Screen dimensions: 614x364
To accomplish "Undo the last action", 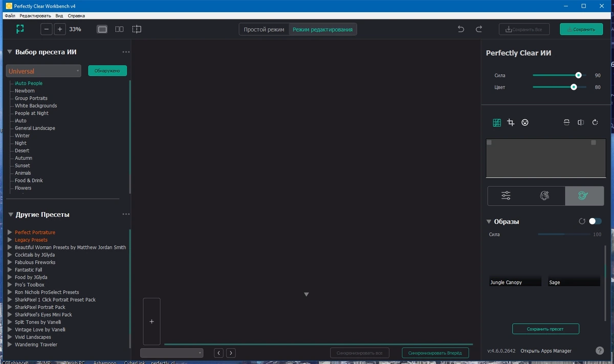I will tap(461, 29).
